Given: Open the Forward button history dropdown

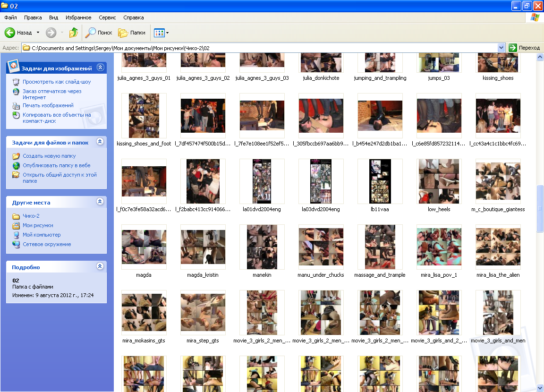Looking at the screenshot, I should (62, 33).
